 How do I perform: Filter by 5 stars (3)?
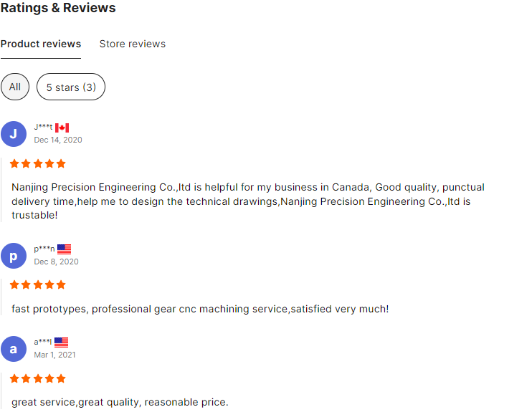pyautogui.click(x=71, y=87)
